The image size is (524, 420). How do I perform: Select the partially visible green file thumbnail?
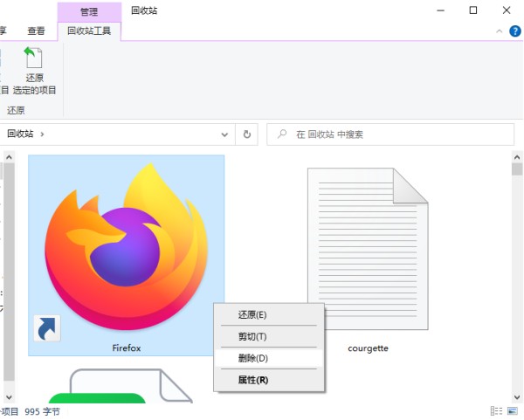[x=121, y=386]
